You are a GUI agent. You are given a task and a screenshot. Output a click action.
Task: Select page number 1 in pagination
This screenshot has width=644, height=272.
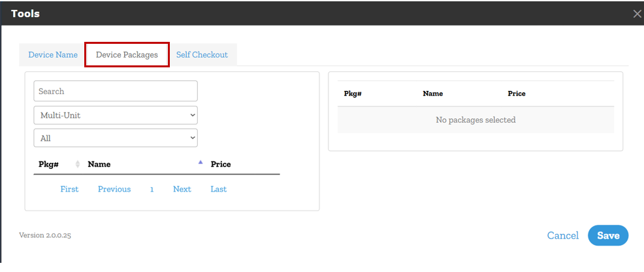coord(152,189)
